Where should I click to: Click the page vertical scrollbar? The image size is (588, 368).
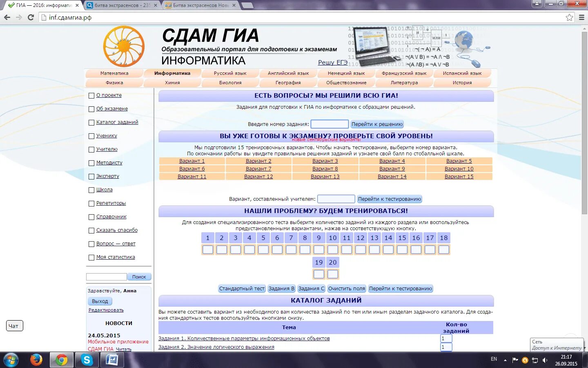(584, 123)
